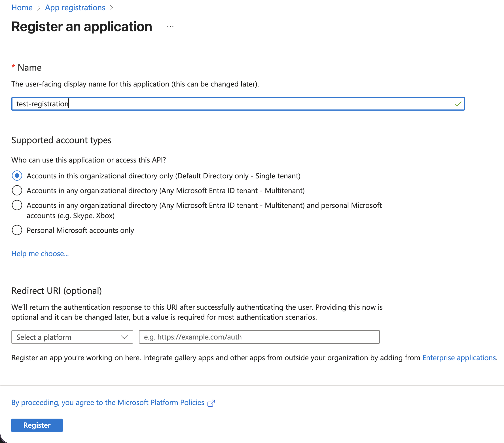Image resolution: width=504 pixels, height=443 pixels.
Task: Click the breadcrumb chevron after Home
Action: click(x=39, y=8)
